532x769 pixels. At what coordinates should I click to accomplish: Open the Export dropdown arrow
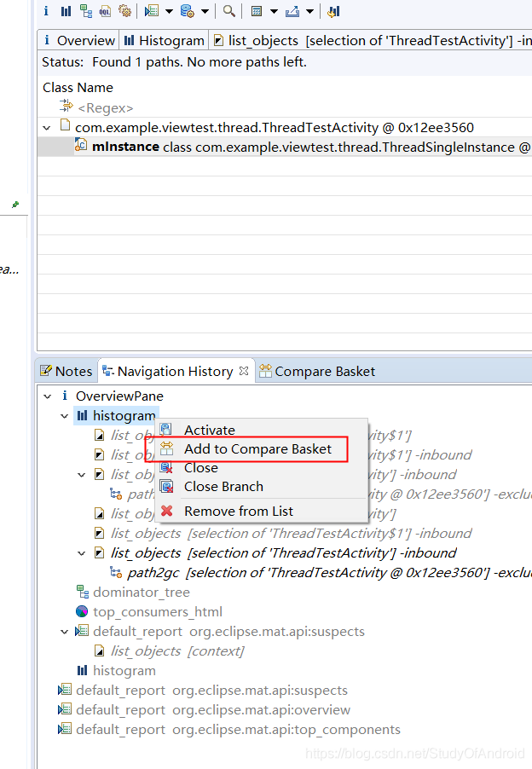tap(309, 11)
